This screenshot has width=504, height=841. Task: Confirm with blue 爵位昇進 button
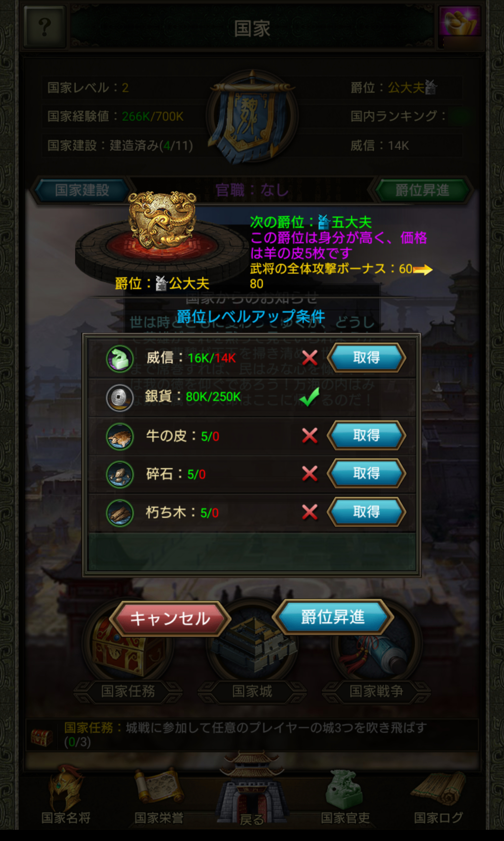point(333,617)
